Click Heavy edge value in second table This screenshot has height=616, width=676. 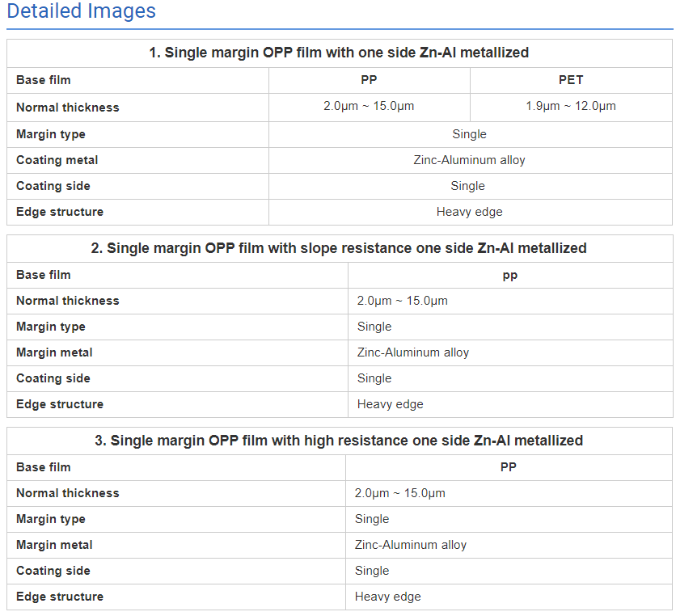pos(390,404)
